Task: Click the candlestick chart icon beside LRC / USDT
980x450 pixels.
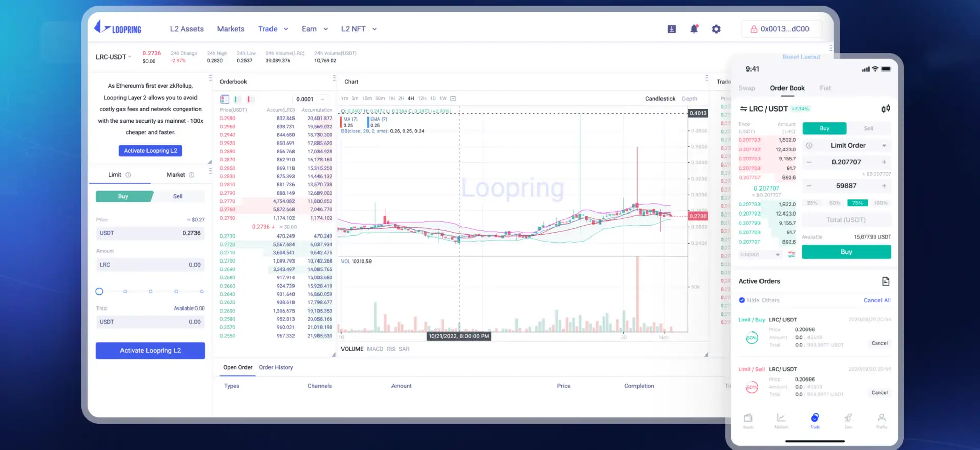Action: coord(886,109)
